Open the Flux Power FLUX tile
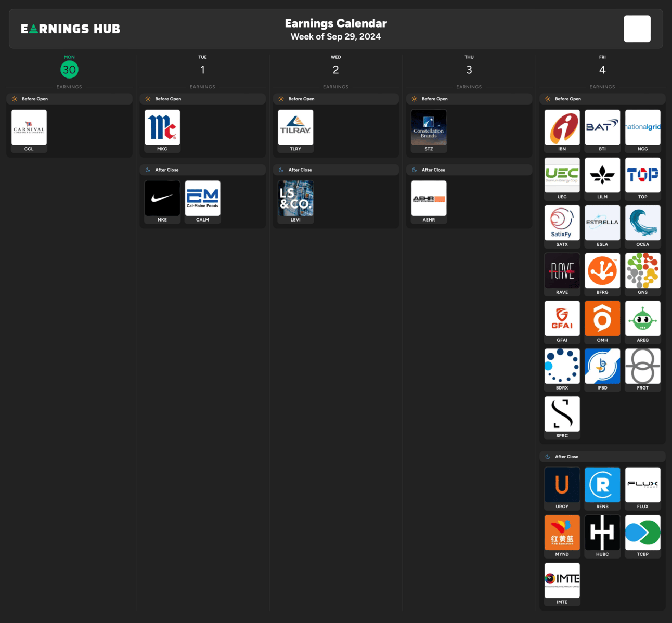The height and width of the screenshot is (623, 672). pos(643,488)
